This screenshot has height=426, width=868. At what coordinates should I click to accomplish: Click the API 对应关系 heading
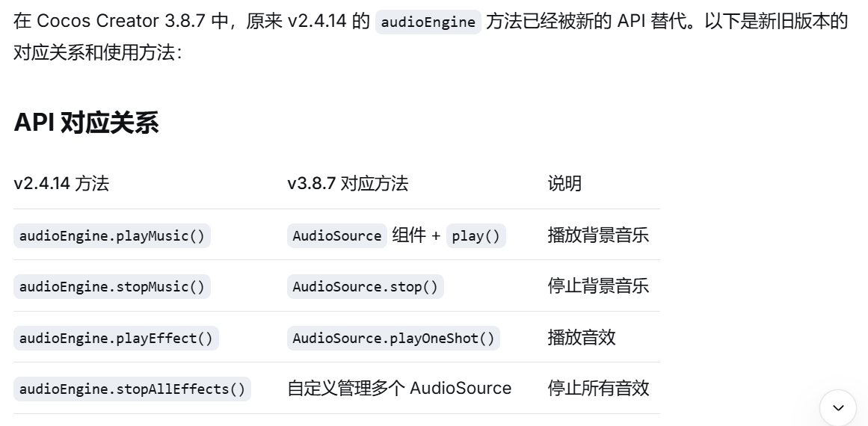click(x=86, y=123)
